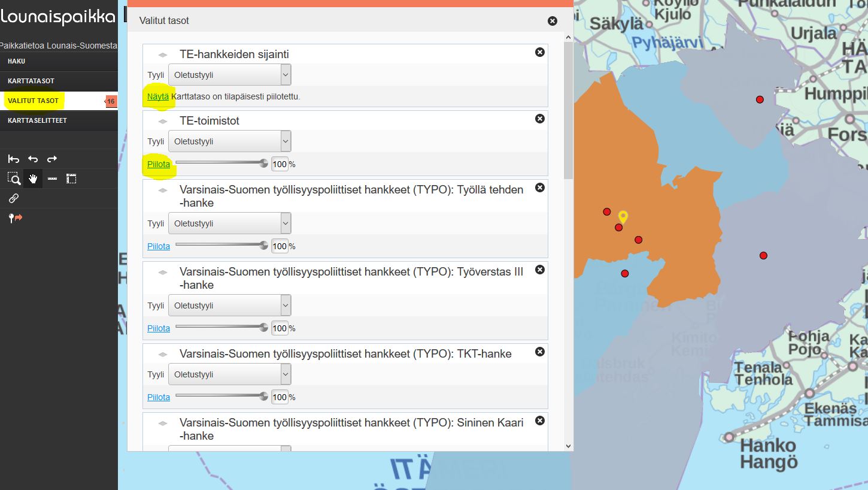The width and height of the screenshot is (868, 490).
Task: Click the red point near Pohja on map
Action: (763, 256)
